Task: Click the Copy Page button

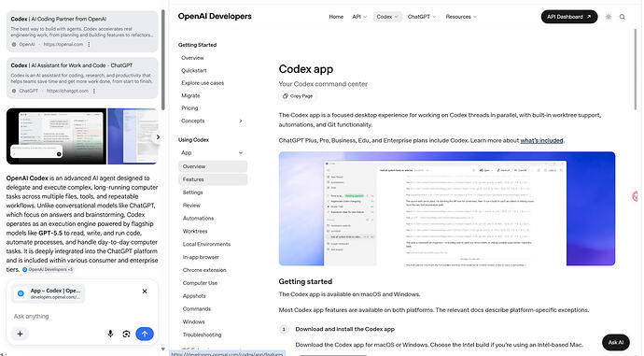Action: tap(298, 96)
